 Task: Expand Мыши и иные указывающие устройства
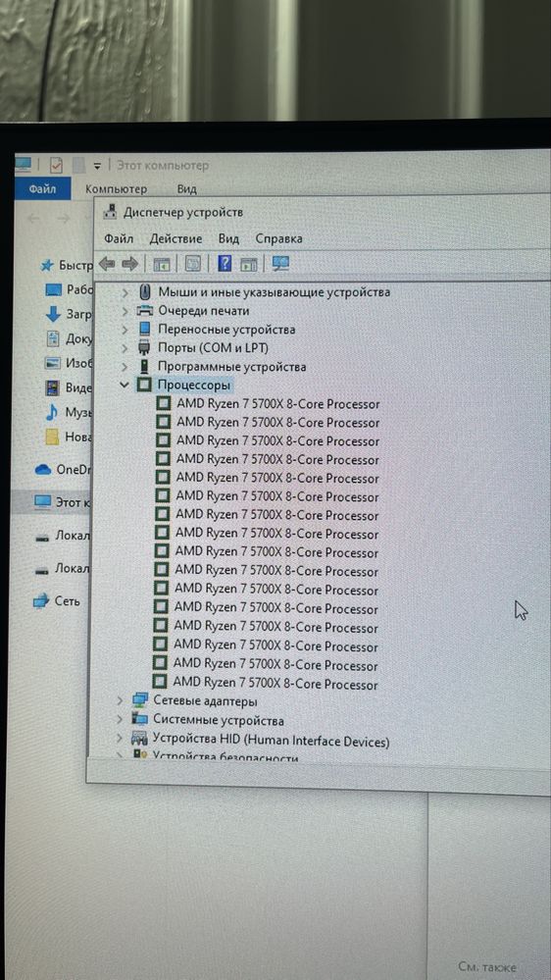point(125,292)
